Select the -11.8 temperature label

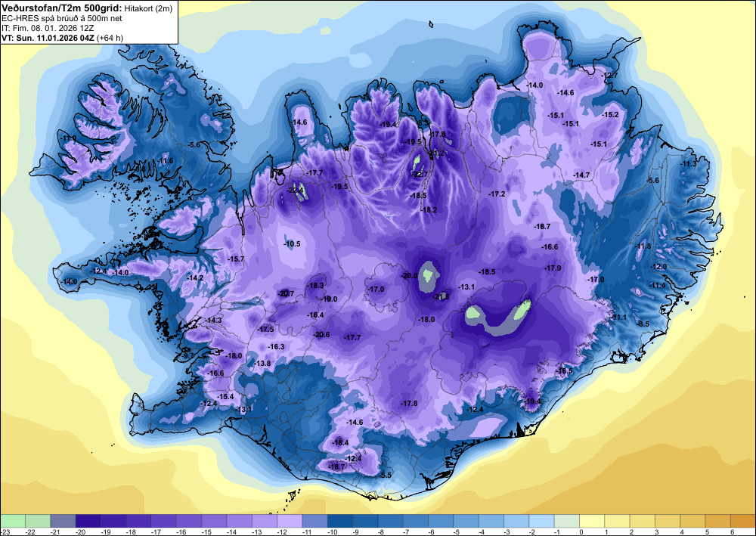click(643, 246)
